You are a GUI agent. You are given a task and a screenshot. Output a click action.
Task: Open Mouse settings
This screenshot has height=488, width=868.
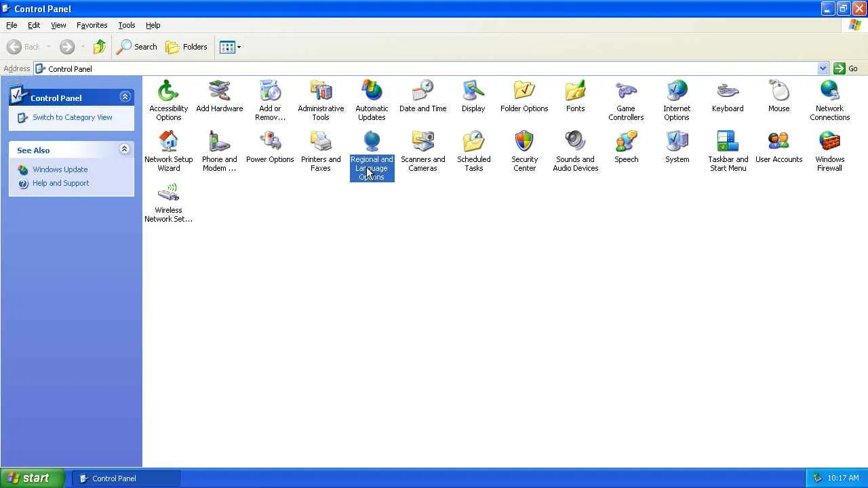(x=778, y=96)
